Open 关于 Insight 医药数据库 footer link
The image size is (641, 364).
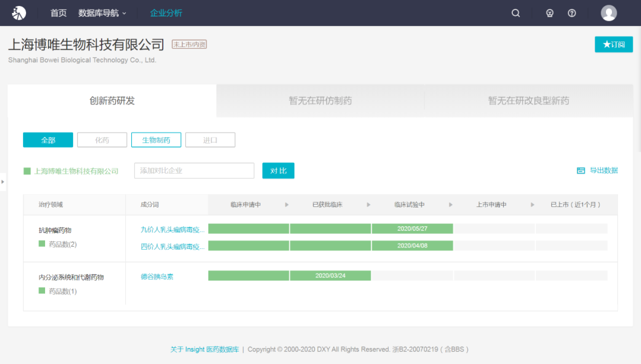pyautogui.click(x=205, y=349)
